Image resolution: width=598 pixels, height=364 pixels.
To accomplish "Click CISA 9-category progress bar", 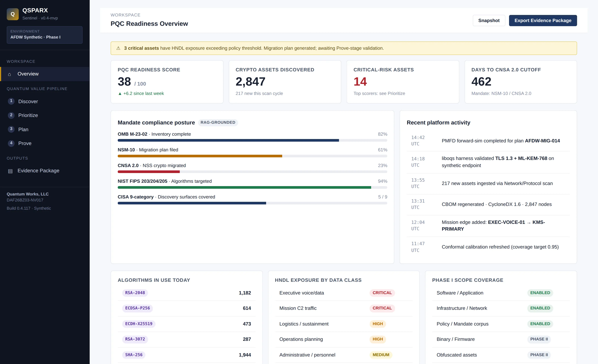I will coord(252,203).
